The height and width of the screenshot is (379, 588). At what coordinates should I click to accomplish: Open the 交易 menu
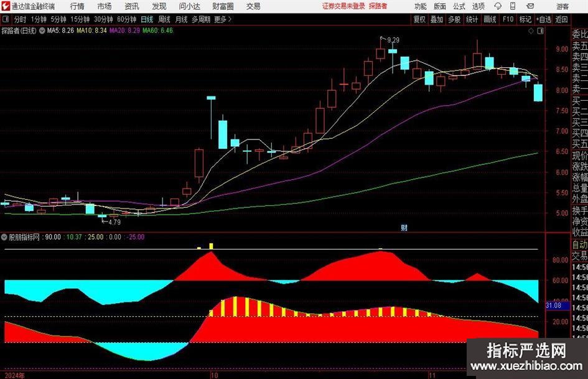[x=253, y=6]
